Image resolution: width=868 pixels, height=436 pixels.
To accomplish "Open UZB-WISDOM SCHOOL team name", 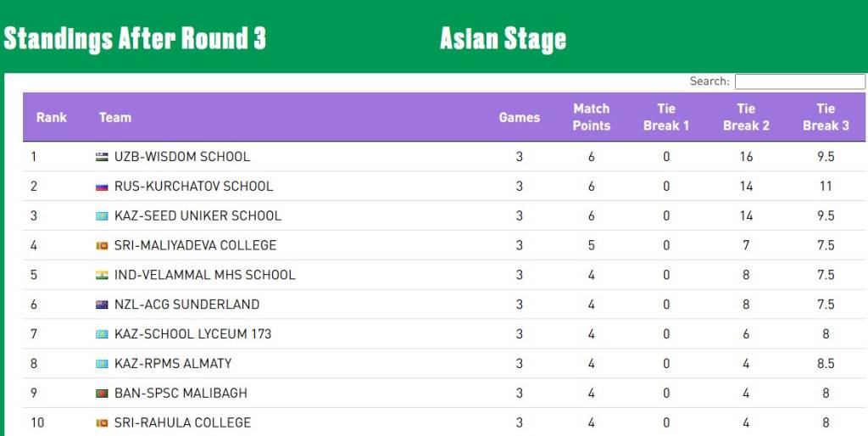I will [182, 157].
